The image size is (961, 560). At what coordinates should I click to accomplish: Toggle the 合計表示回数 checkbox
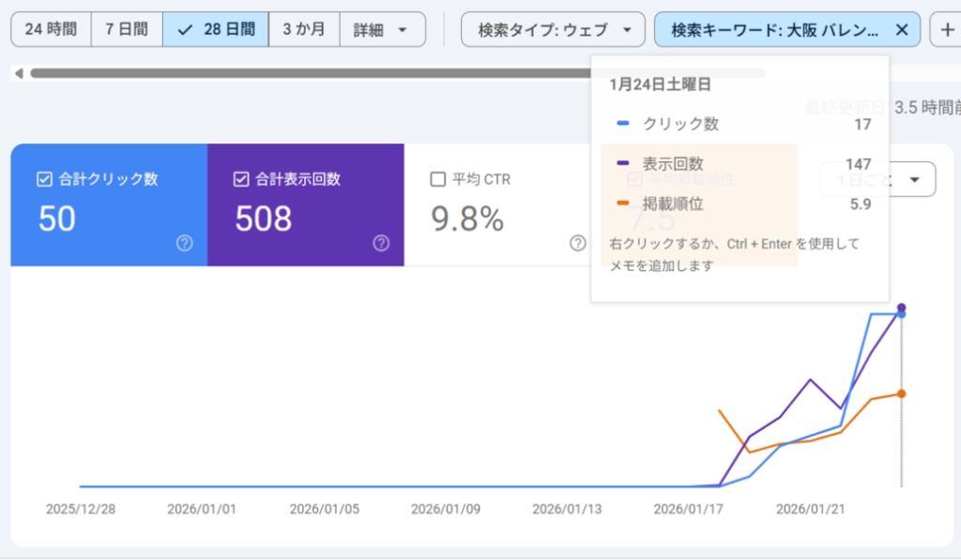(241, 179)
